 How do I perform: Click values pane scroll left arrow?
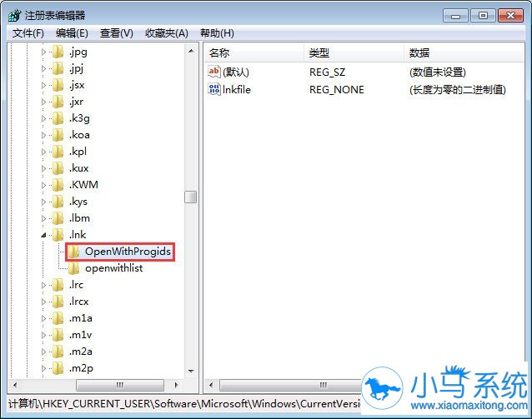click(211, 385)
